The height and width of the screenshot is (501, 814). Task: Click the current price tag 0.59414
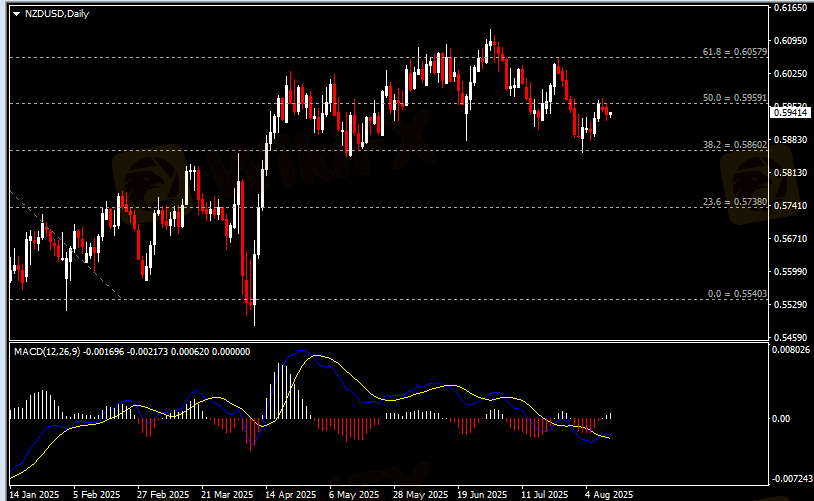(790, 112)
